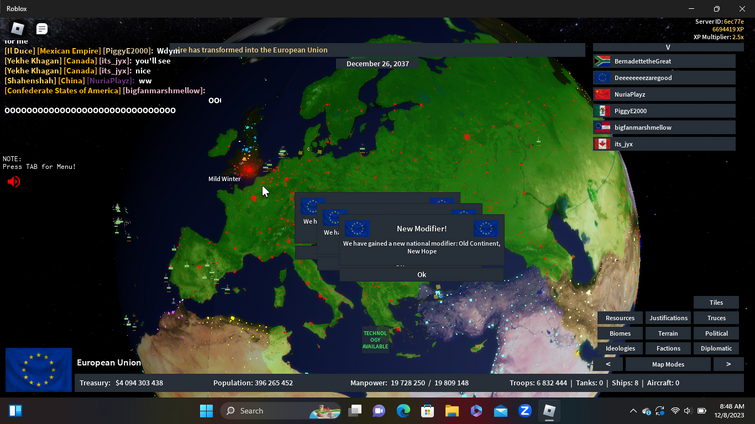Open the Mail app from the taskbar
755x424 pixels.
click(501, 411)
